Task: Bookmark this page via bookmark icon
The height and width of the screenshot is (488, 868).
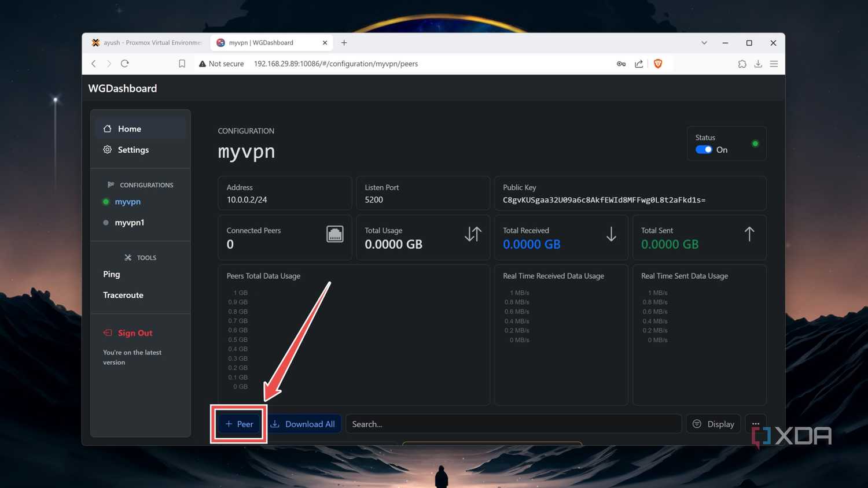Action: (x=182, y=64)
